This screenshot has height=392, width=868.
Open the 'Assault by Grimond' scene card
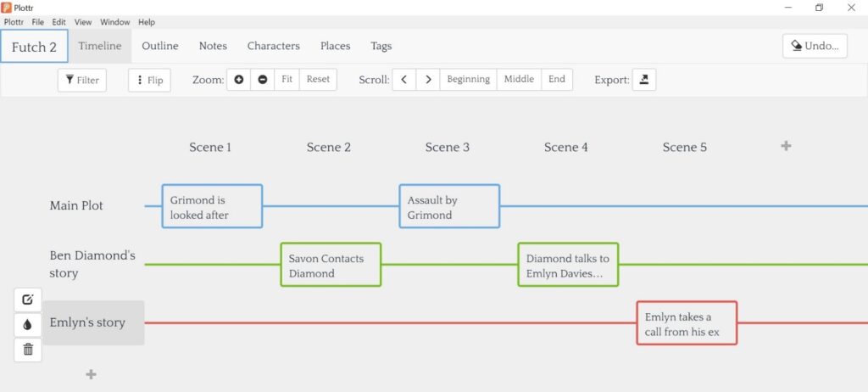click(449, 207)
